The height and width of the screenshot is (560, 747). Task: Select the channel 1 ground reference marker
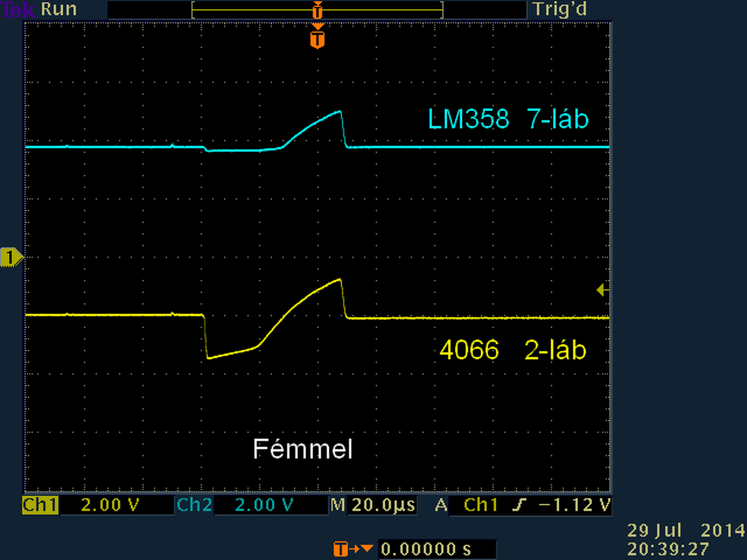tap(11, 257)
